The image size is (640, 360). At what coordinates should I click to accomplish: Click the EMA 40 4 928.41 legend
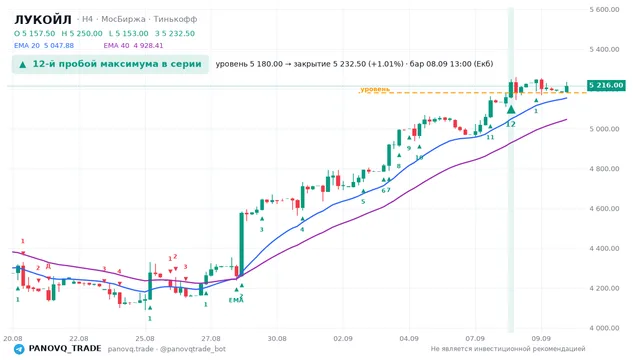(x=133, y=46)
